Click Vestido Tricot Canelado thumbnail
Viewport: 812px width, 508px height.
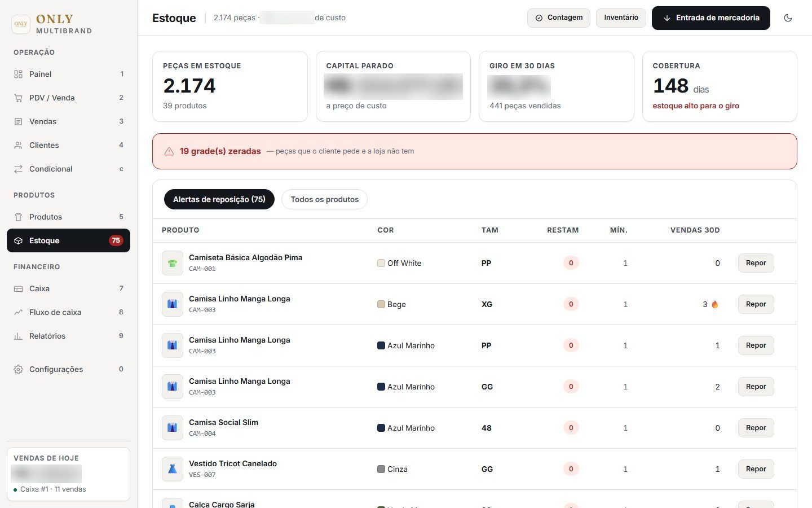pos(173,469)
